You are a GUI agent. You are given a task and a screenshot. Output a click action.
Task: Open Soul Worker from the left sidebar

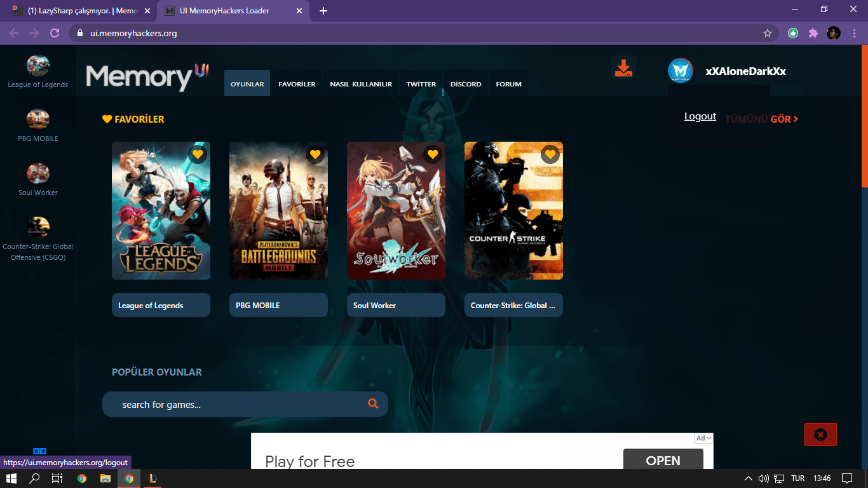click(x=38, y=179)
